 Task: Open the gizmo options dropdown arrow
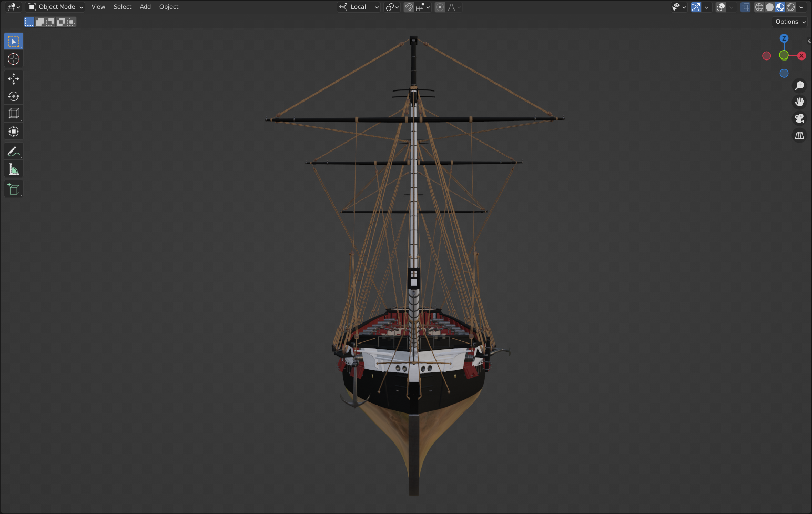pyautogui.click(x=707, y=7)
